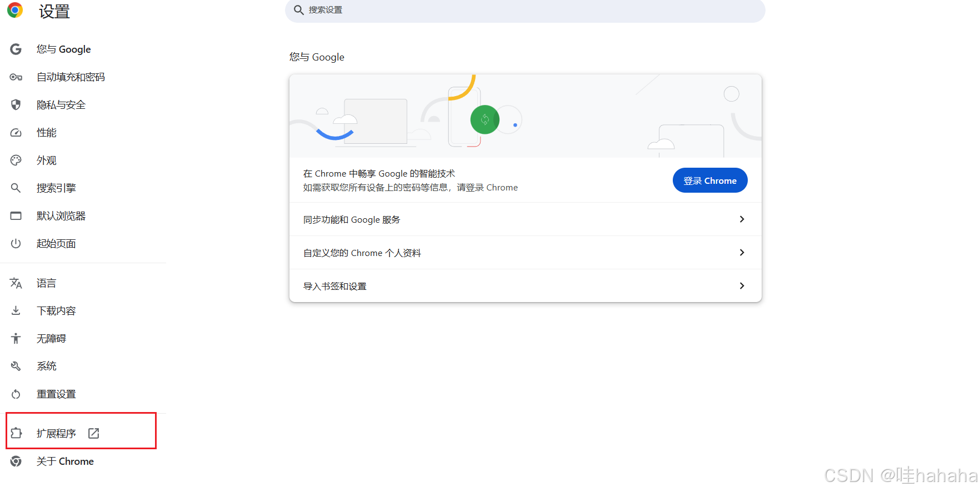This screenshot has width=980, height=492.
Task: Open the 自定义您的 Chrome 个人资料 row
Action: 526,253
